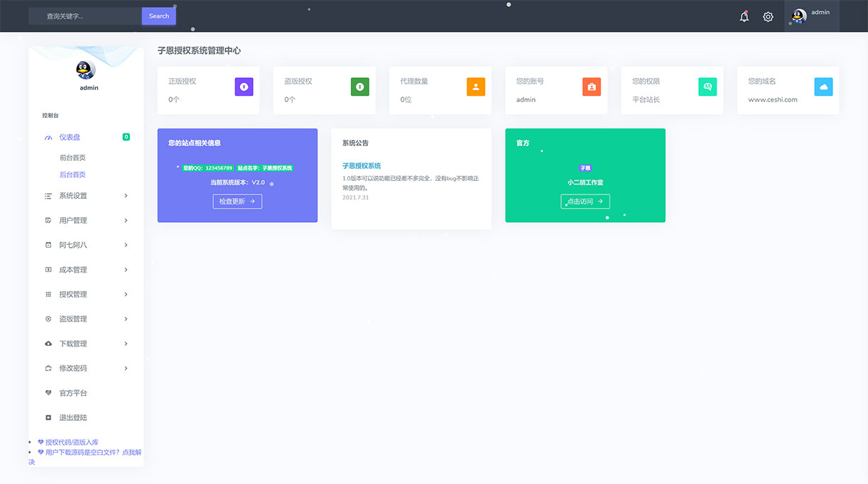Select 前台首页 in the sidebar
868x484 pixels.
pyautogui.click(x=72, y=158)
